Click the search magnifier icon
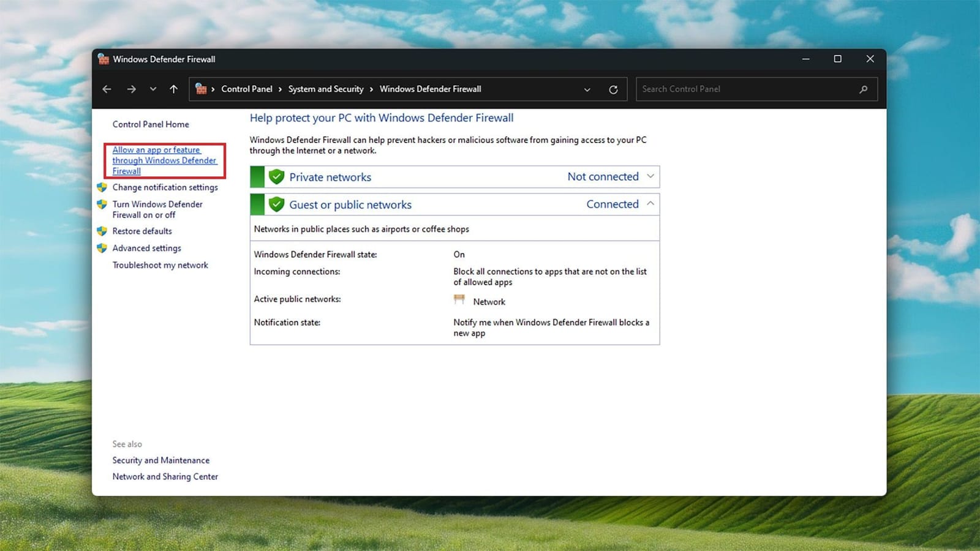 863,89
